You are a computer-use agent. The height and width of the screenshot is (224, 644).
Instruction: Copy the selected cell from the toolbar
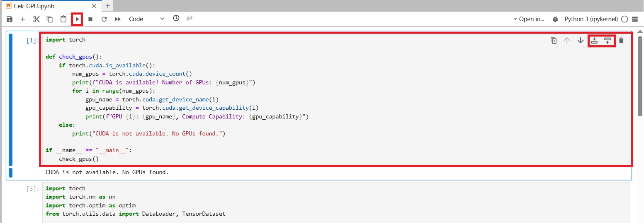[x=50, y=19]
